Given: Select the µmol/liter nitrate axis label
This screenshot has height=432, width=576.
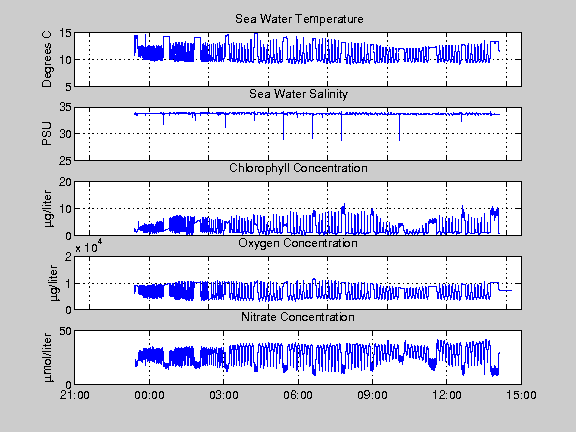Looking at the screenshot, I should 48,357.
